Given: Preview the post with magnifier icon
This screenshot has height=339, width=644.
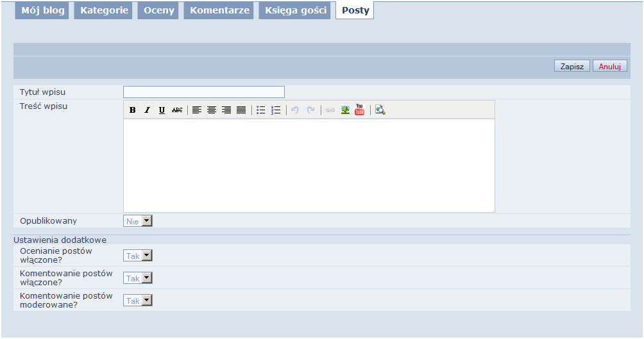Looking at the screenshot, I should click(x=380, y=110).
